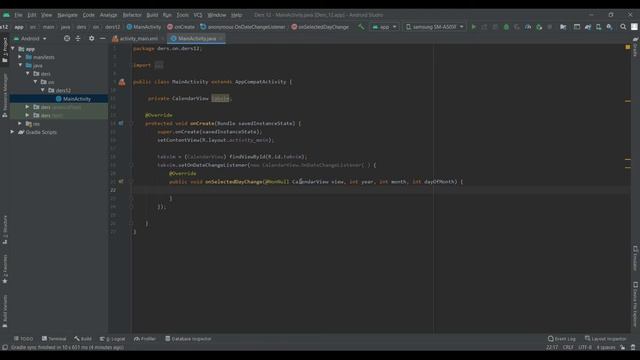Open the Android project view dropdown
Viewport: 640px width, 360px height.
30,38
